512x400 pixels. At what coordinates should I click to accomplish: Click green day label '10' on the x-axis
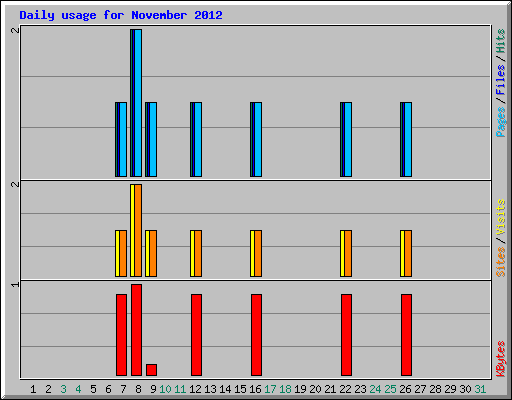click(x=165, y=389)
